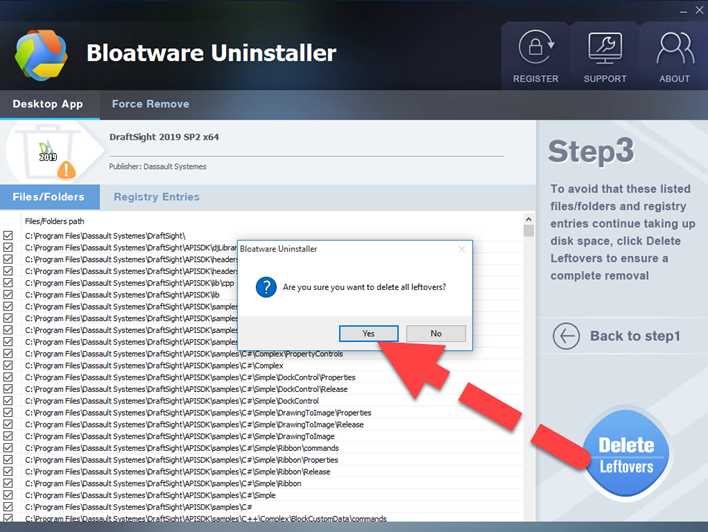
Task: Select the BlockCustomData\commands path row
Action: (x=206, y=518)
